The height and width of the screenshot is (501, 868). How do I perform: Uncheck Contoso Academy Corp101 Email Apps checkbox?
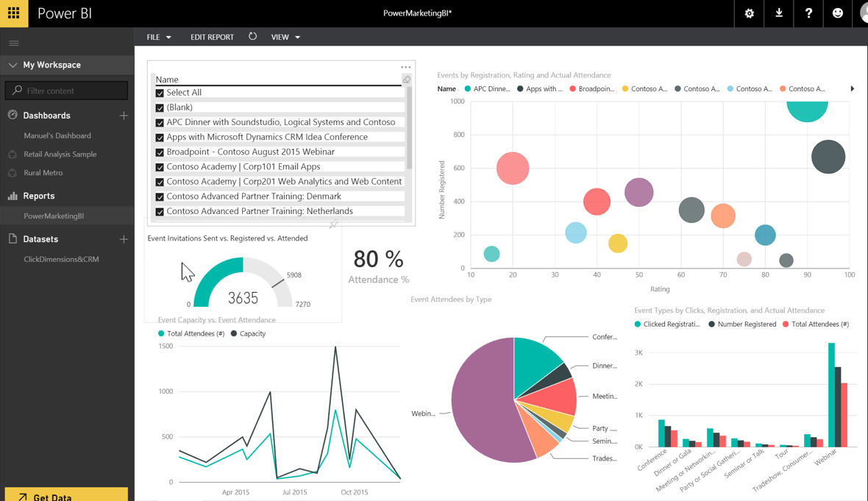click(x=160, y=167)
